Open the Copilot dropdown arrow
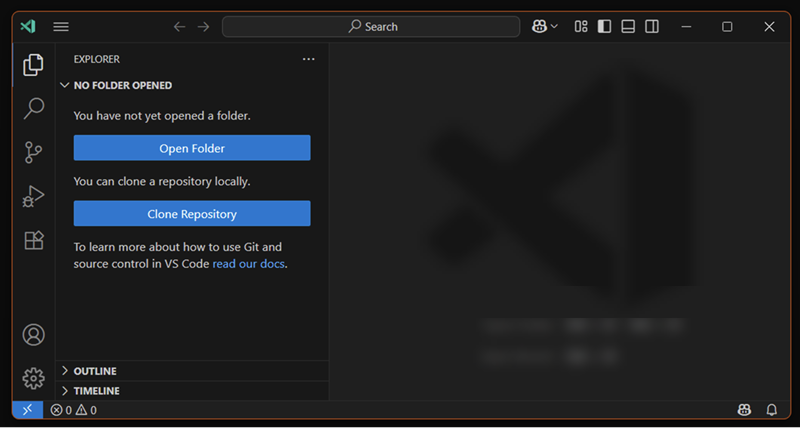The width and height of the screenshot is (800, 428). pyautogui.click(x=554, y=27)
